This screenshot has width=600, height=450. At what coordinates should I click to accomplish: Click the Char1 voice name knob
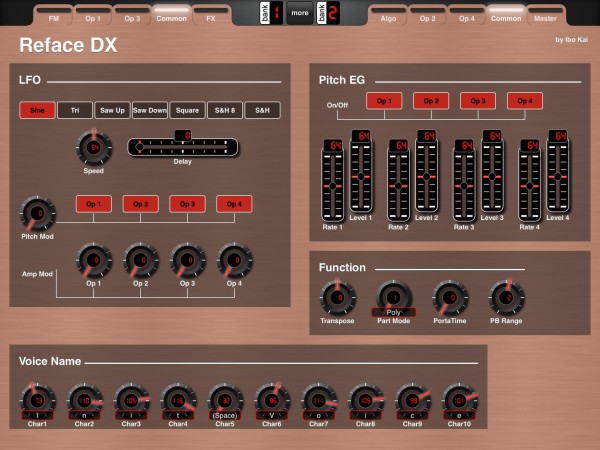pyautogui.click(x=38, y=399)
